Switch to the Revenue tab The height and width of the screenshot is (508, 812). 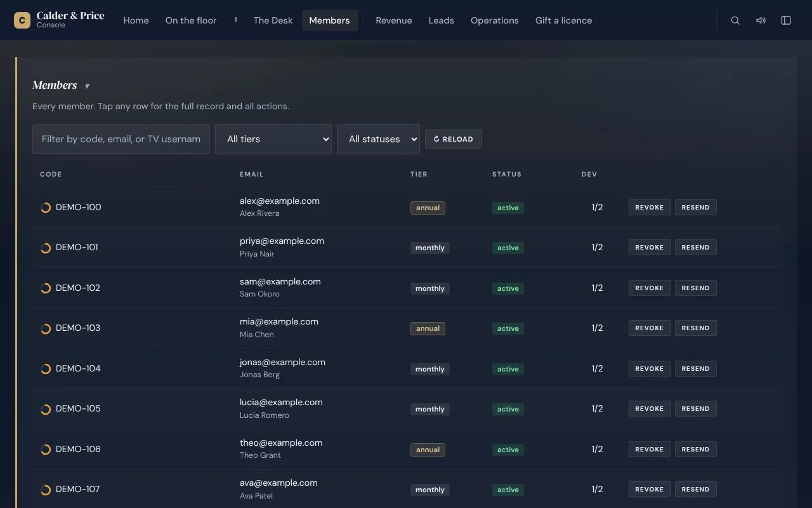(394, 20)
